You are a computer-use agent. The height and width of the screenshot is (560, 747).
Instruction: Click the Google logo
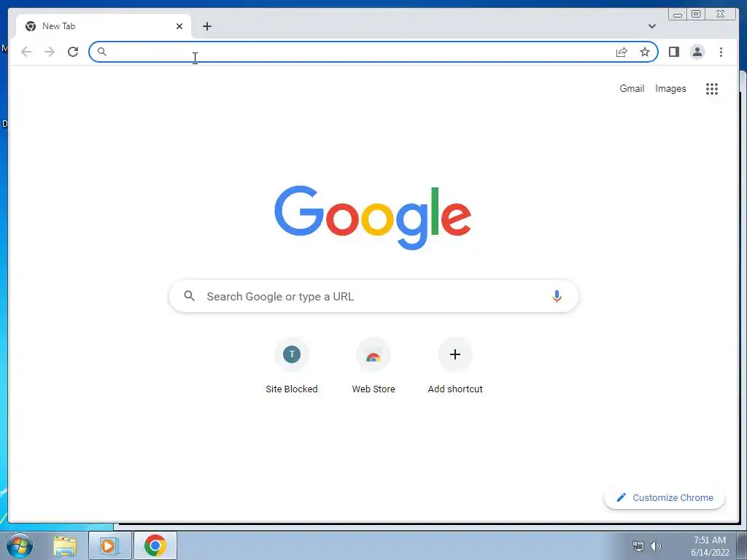pos(373,217)
